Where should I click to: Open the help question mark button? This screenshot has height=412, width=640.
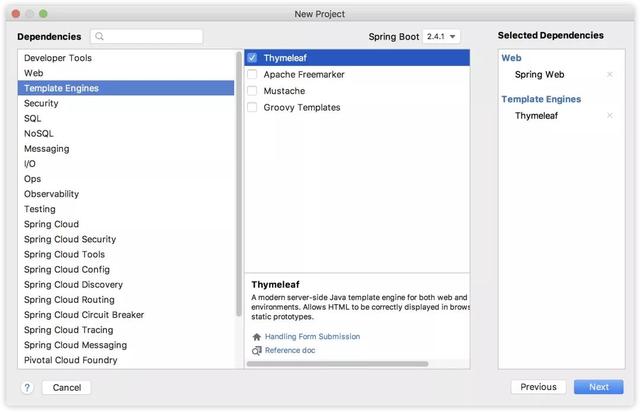click(x=27, y=388)
